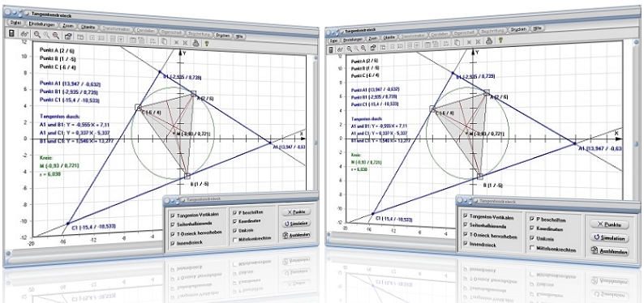Click the printer icon in left window toolbar
This screenshot has height=303, width=644.
coord(196,42)
